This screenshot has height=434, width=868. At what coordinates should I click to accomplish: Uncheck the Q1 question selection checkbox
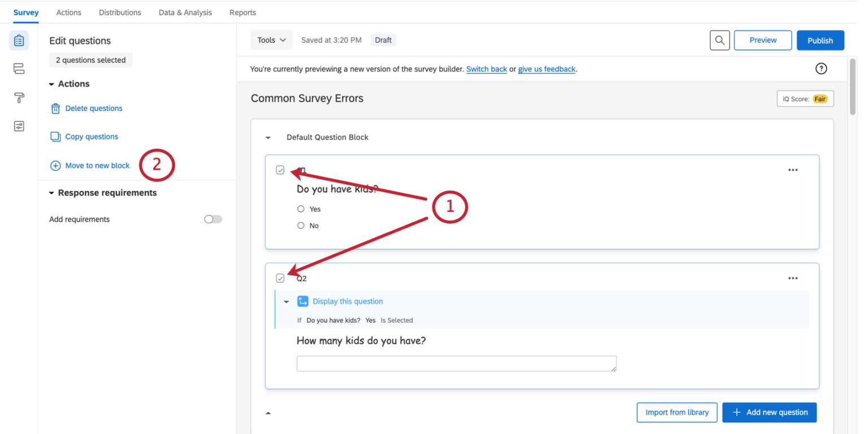tap(280, 170)
